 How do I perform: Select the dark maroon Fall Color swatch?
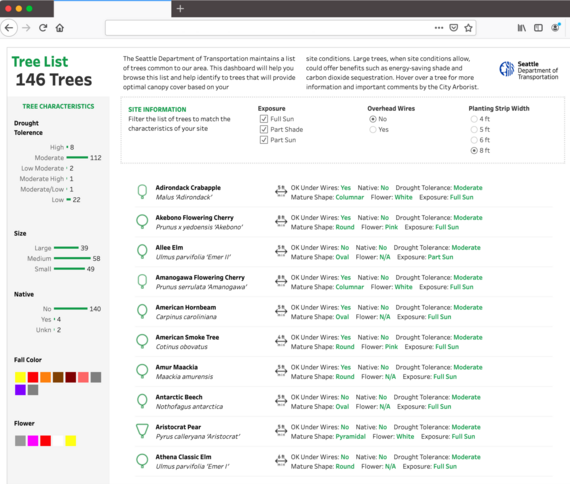click(71, 377)
